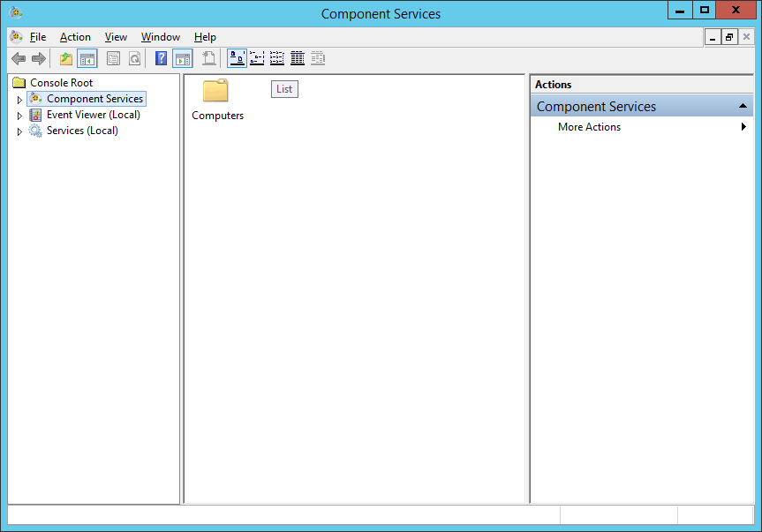Click the Back arrow in the toolbar
The height and width of the screenshot is (532, 762).
[19, 59]
